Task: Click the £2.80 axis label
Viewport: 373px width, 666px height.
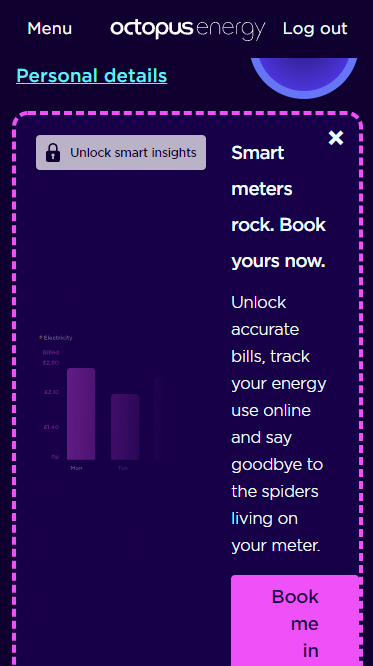Action: click(51, 363)
